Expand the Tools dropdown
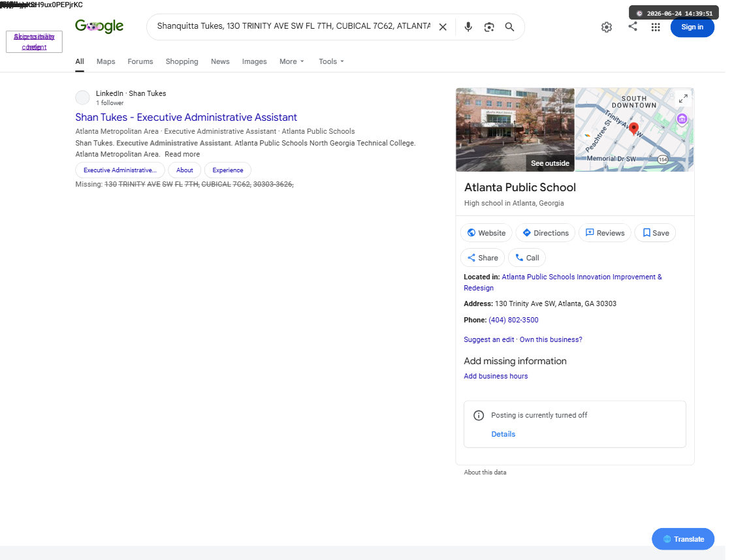Image resolution: width=734 pixels, height=560 pixels. (332, 61)
